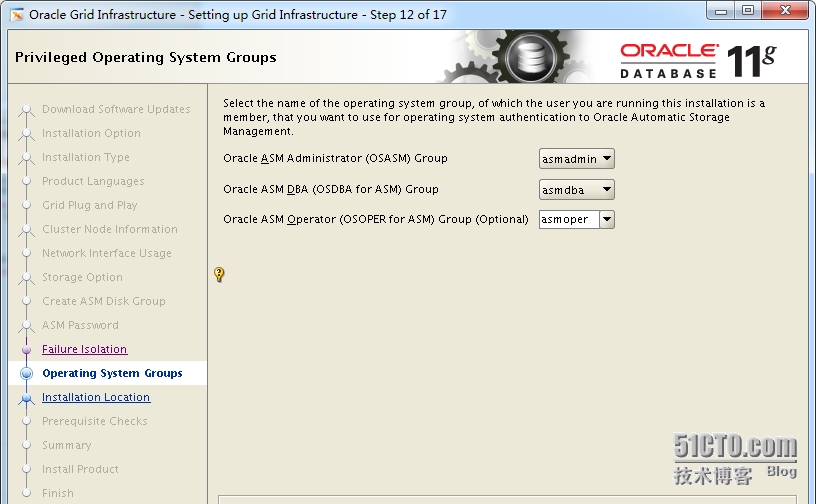
Task: Click Finish step in sidebar
Action: tap(58, 493)
